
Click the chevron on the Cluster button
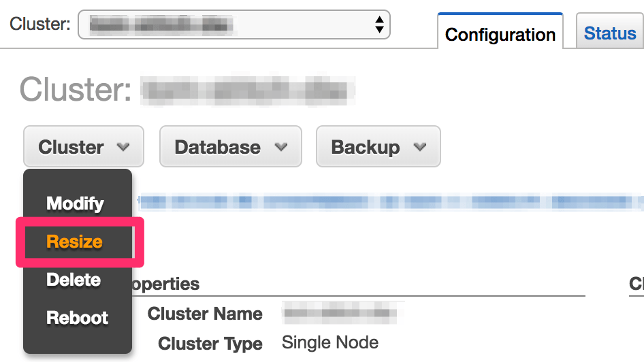(x=123, y=147)
